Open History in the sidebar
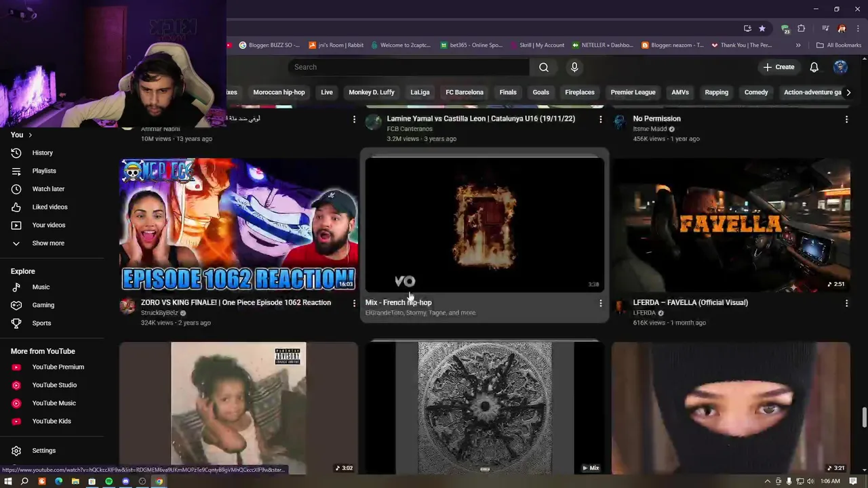The width and height of the screenshot is (868, 488). [52, 152]
